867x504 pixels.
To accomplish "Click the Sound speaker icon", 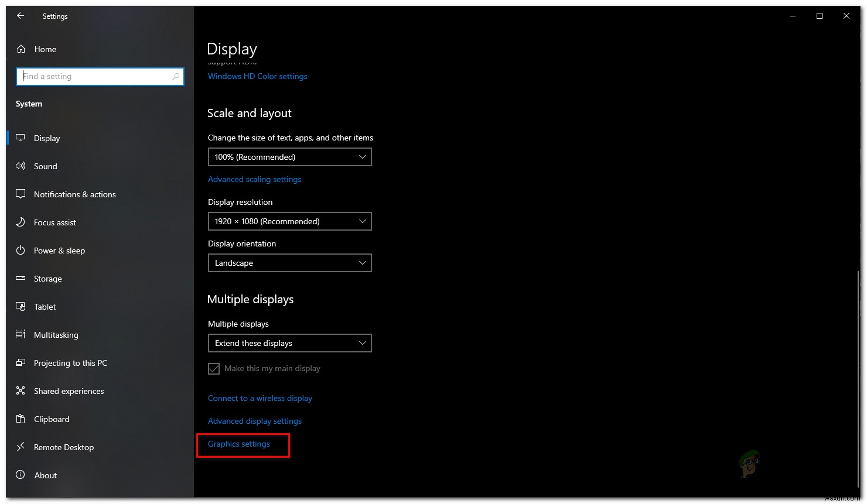I will (x=21, y=166).
